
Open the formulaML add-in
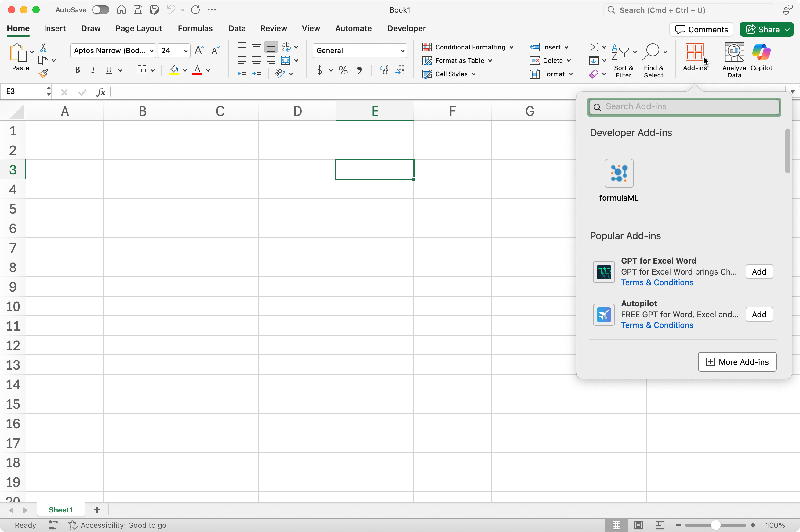(619, 174)
